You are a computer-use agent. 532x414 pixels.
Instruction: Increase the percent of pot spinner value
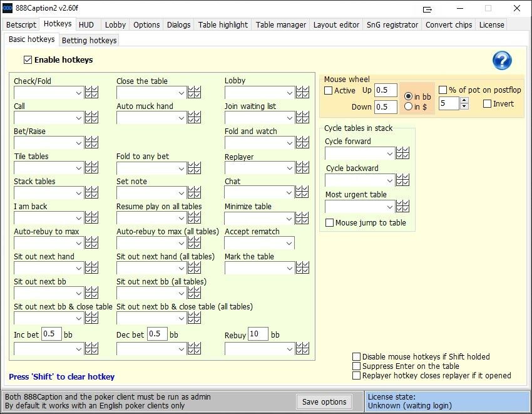click(x=464, y=100)
